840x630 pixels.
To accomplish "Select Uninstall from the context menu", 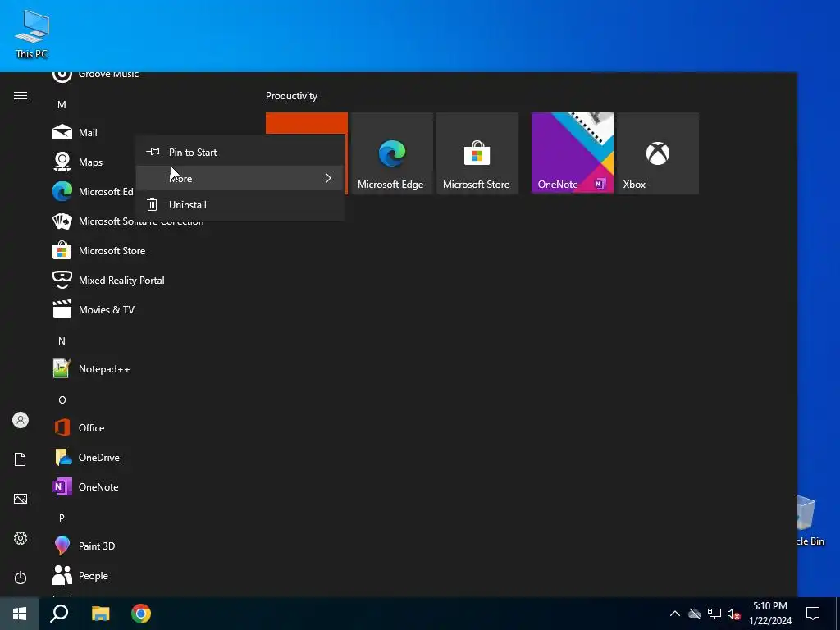I will tap(240, 204).
